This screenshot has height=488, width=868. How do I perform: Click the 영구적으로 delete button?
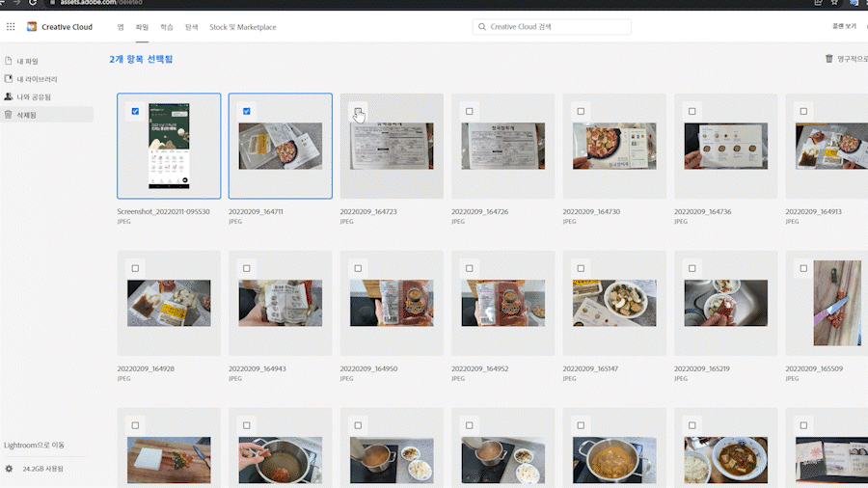846,58
